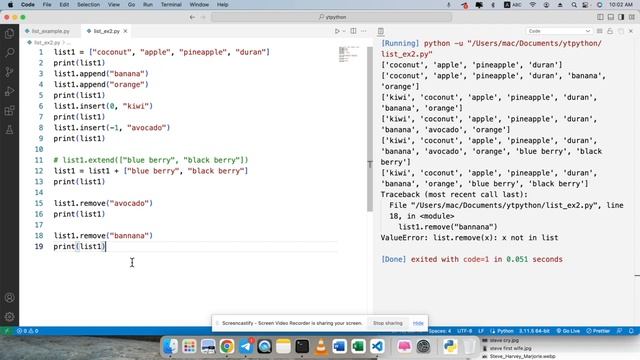Toggle the primary side bar layout
640x360 pixels.
(x=600, y=17)
